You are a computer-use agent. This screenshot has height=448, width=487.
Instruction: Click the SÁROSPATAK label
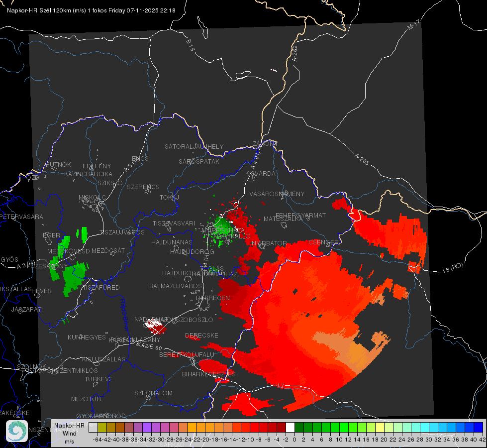click(x=199, y=161)
